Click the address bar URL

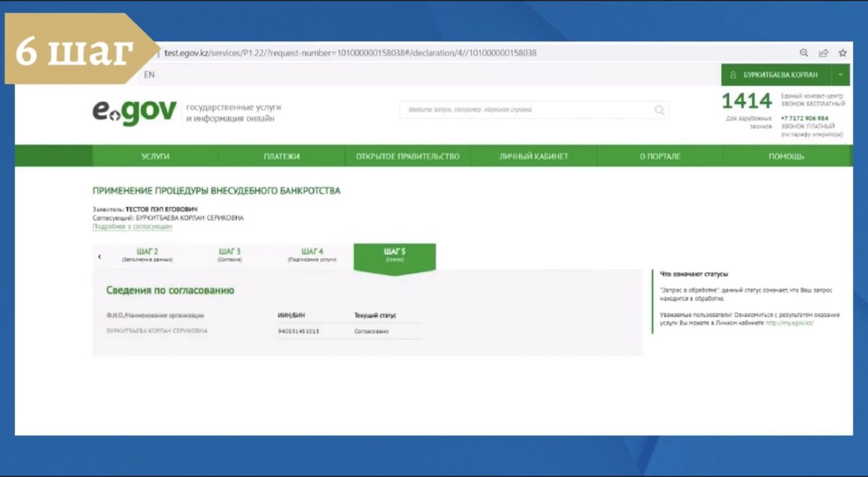[350, 53]
